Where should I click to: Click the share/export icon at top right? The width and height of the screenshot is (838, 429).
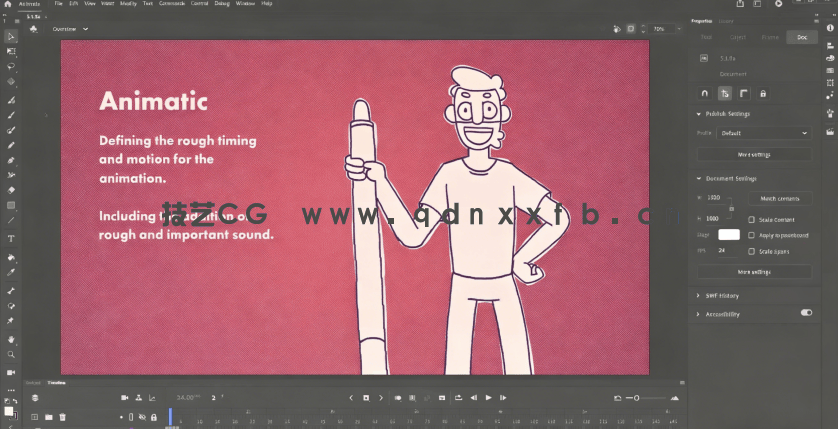pos(740,3)
